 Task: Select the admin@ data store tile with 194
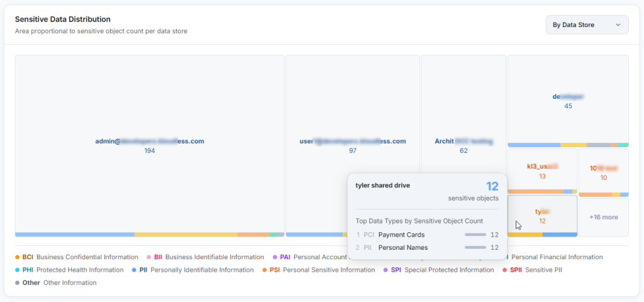point(150,146)
